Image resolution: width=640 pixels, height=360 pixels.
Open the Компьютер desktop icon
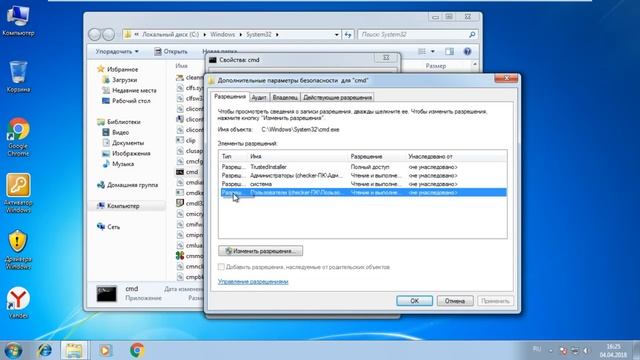pos(18,20)
